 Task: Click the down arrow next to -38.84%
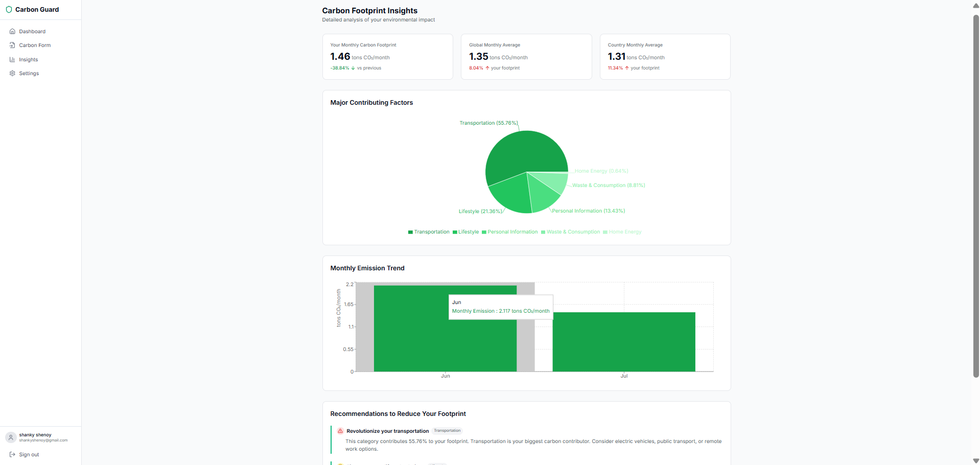(x=353, y=68)
